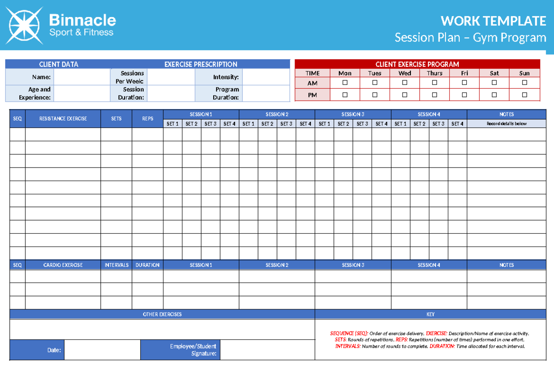Image resolution: width=554 pixels, height=392 pixels.
Task: Check the Friday AM checkbox
Action: tap(464, 83)
